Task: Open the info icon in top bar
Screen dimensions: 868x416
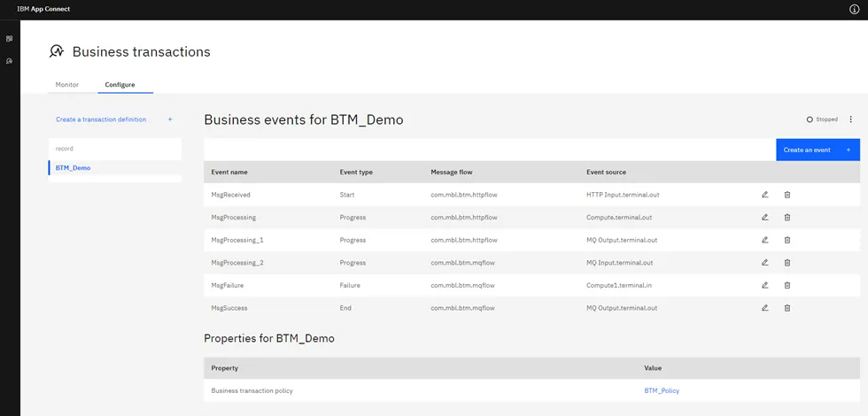Action: (x=854, y=10)
